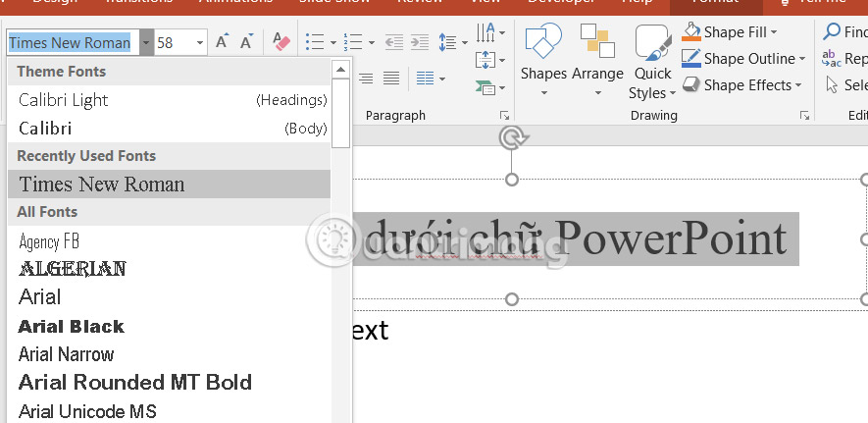Image resolution: width=868 pixels, height=423 pixels.
Task: Click the highlighted text 'PowerPoint' on the slide
Action: [671, 239]
